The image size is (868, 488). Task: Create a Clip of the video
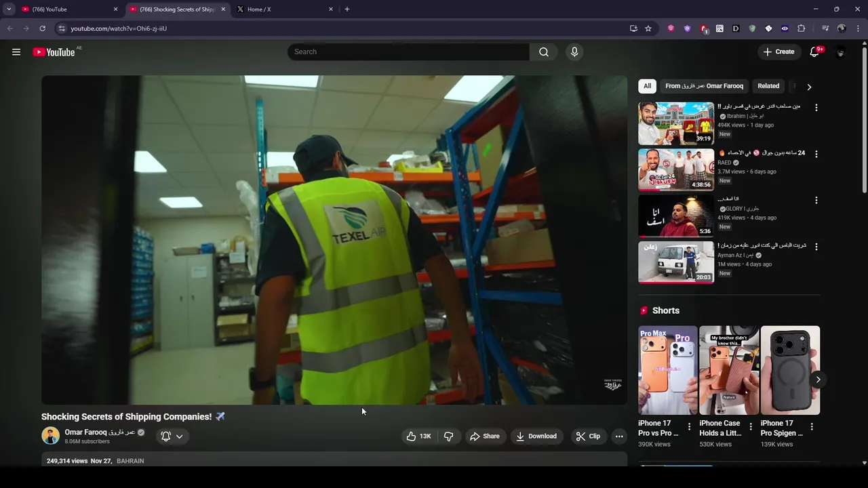(x=588, y=436)
